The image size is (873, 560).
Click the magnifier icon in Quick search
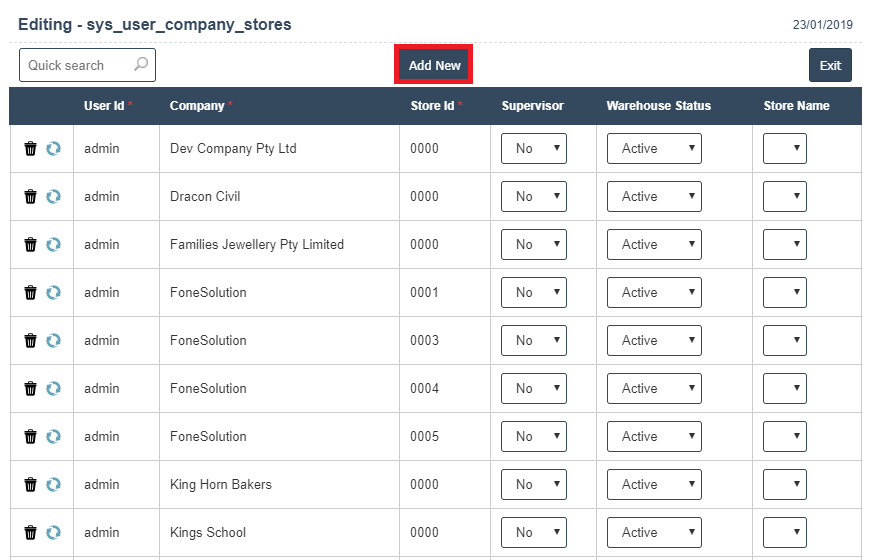(141, 65)
